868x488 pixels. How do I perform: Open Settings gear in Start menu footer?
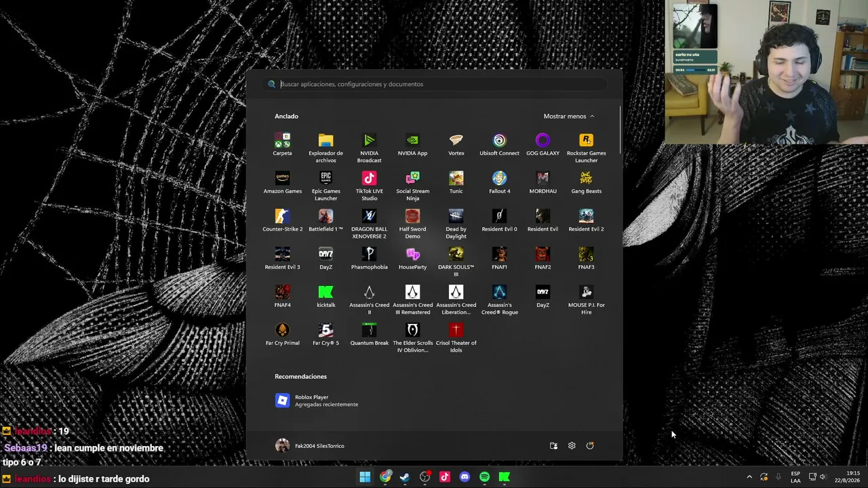(572, 445)
